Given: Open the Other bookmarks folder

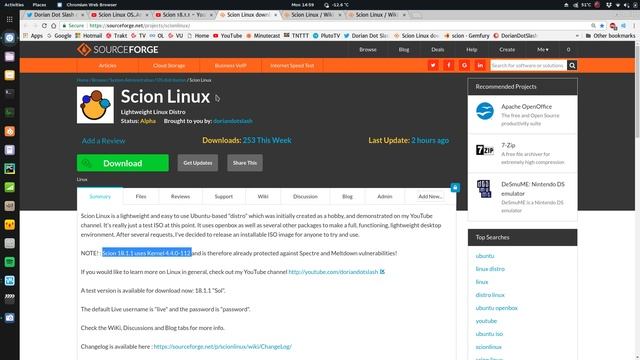Looking at the screenshot, I should (611, 36).
